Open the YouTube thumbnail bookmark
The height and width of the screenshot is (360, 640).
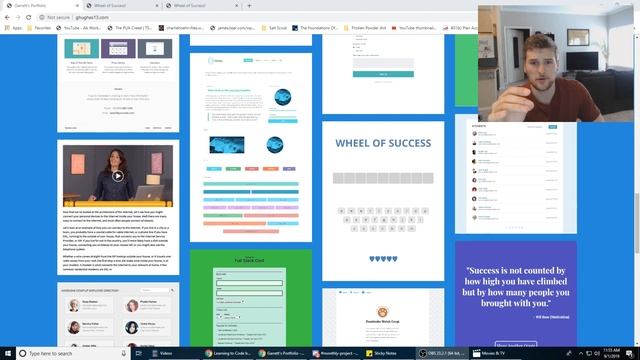pyautogui.click(x=414, y=28)
